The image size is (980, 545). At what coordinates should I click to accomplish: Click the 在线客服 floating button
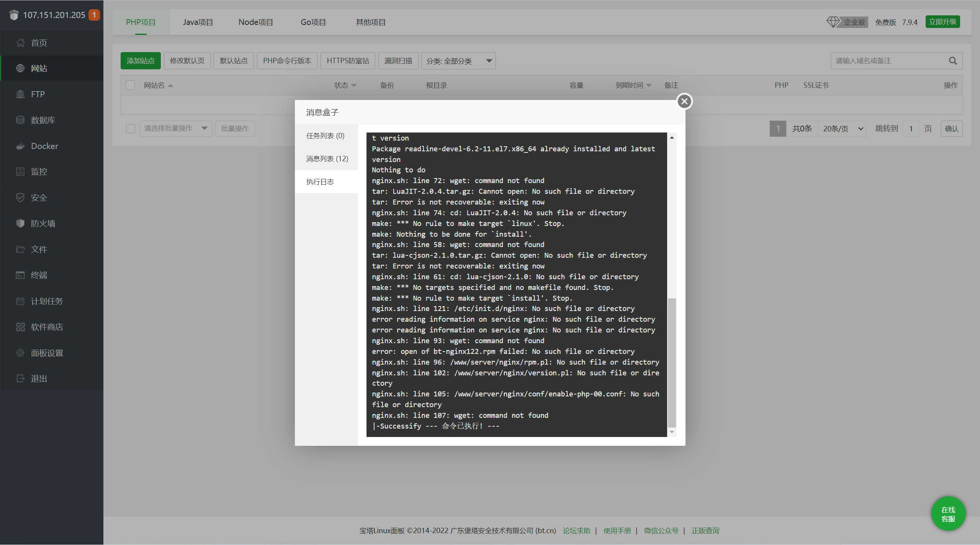948,514
